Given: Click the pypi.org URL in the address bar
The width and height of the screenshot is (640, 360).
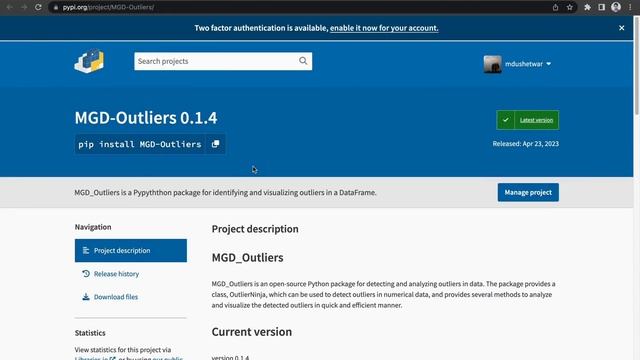Looking at the screenshot, I should pos(108,7).
